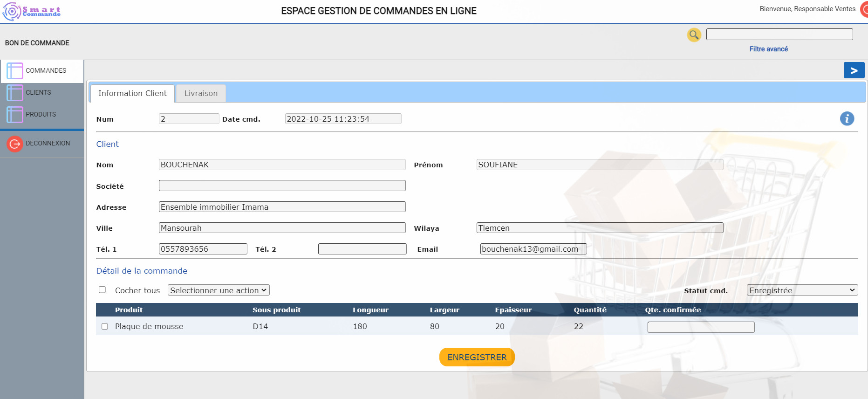Tick the Cocher tous checkbox
Image resolution: width=868 pixels, height=399 pixels.
102,290
